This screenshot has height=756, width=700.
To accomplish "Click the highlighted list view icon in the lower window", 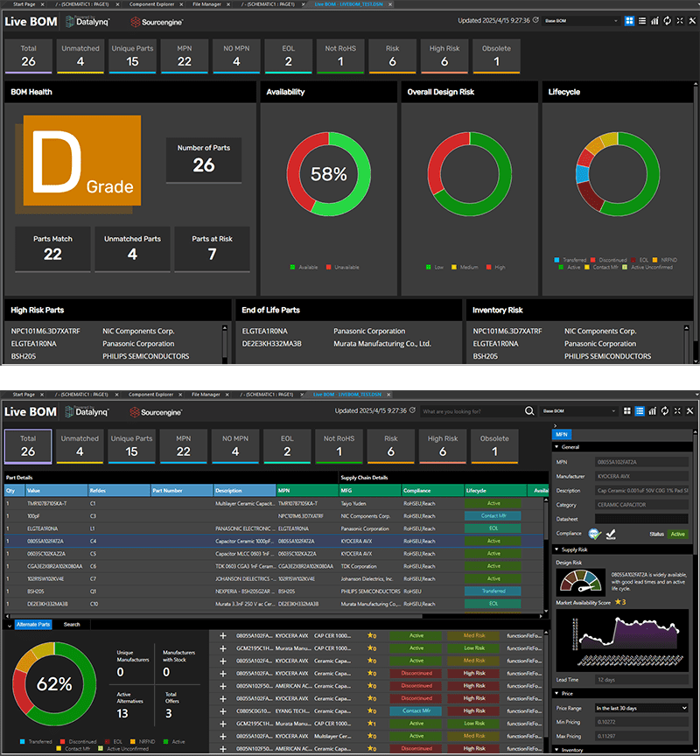I will [x=640, y=410].
